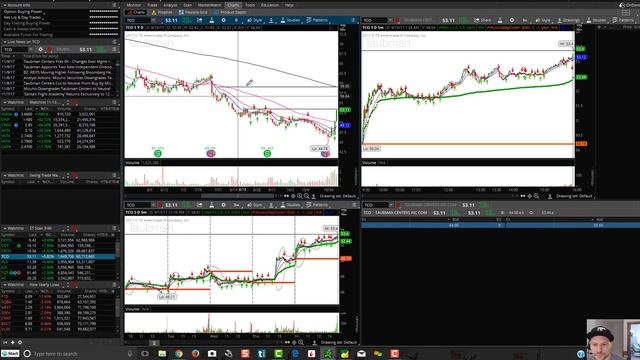
Task: Open the Education tab
Action: pyautogui.click(x=270, y=5)
